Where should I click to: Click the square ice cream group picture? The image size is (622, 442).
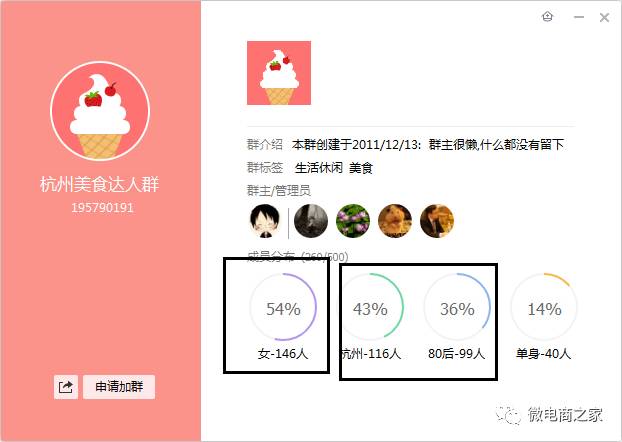tap(279, 73)
